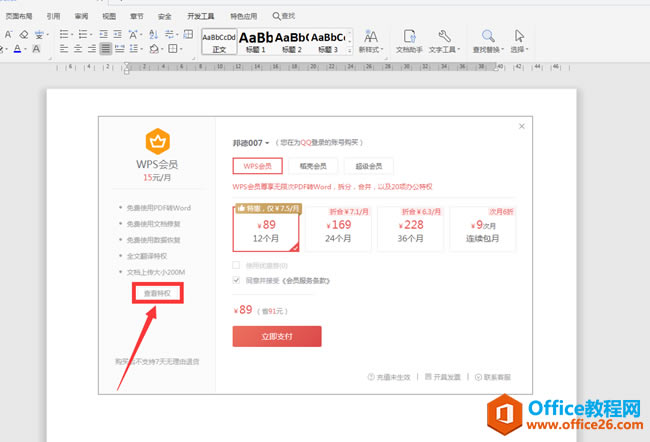Toggle the 同意并接受 agreement checkbox

236,280
